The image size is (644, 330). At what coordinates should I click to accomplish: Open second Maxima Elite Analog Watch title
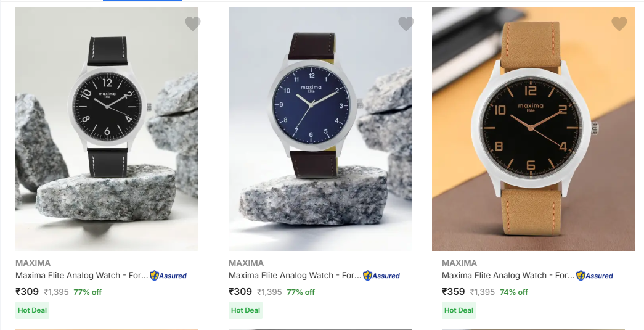pyautogui.click(x=295, y=275)
